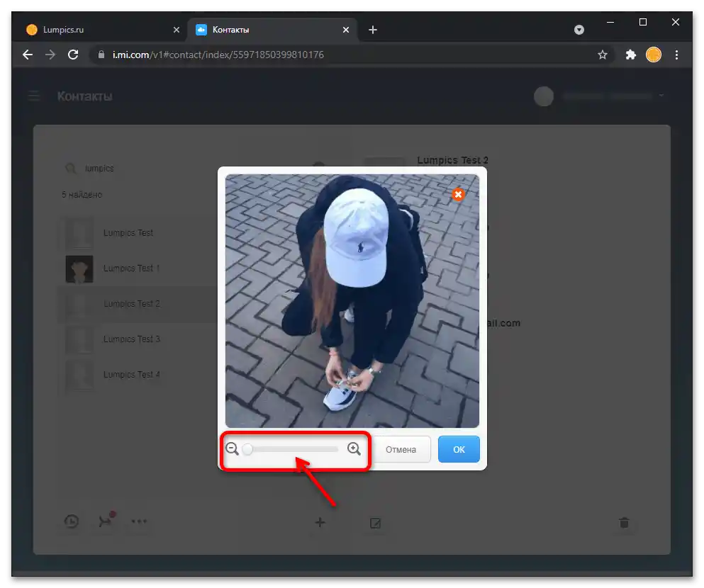Image resolution: width=704 pixels, height=588 pixels.
Task: Open the Chrome three-dot menu
Action: tap(676, 55)
